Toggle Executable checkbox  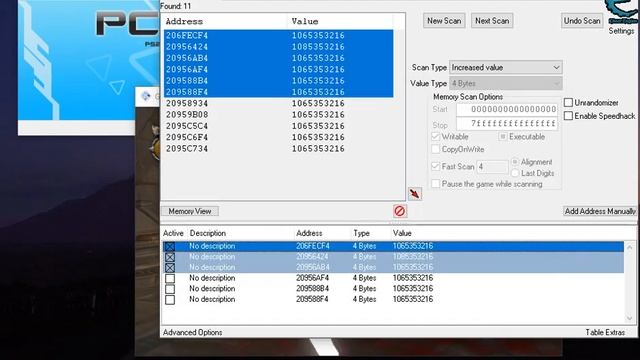(x=503, y=136)
